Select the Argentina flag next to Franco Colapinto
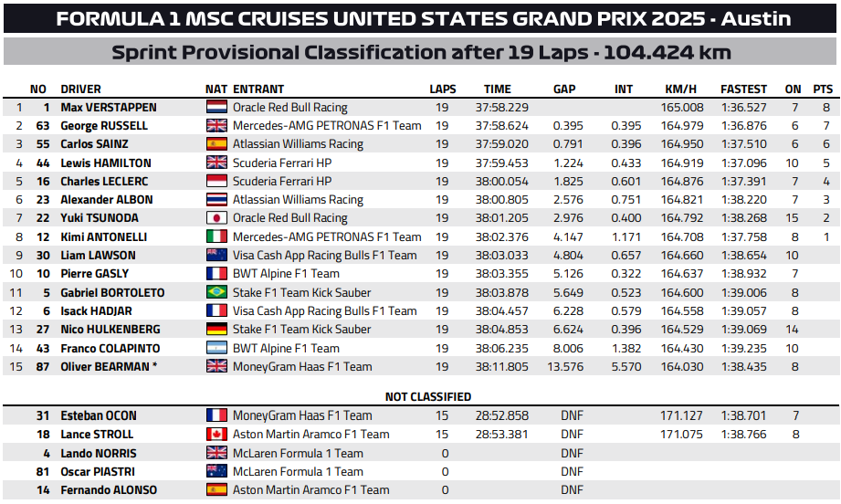Viewport: 841px width, 504px height. [216, 348]
